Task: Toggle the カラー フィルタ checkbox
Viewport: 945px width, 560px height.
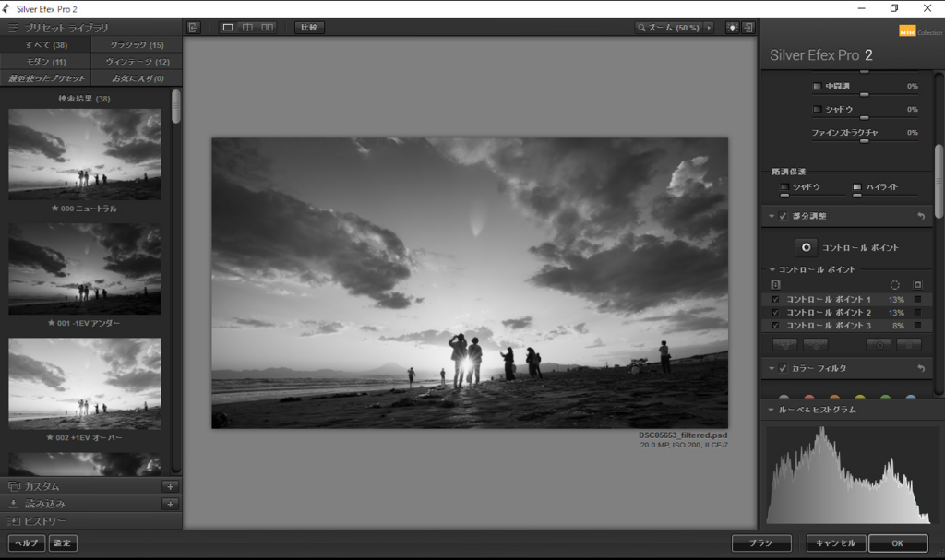Action: pos(783,368)
